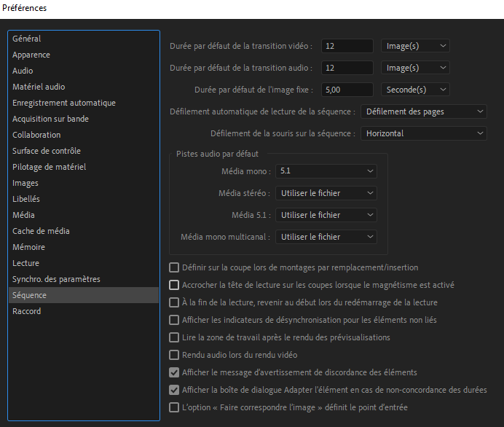Open Raccord preferences
The height and width of the screenshot is (427, 504).
pos(84,311)
